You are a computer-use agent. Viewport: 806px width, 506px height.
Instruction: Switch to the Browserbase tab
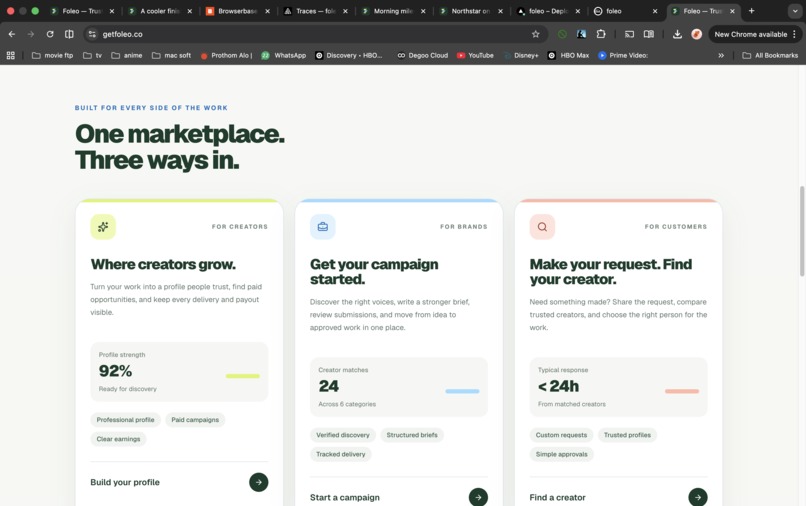[236, 11]
